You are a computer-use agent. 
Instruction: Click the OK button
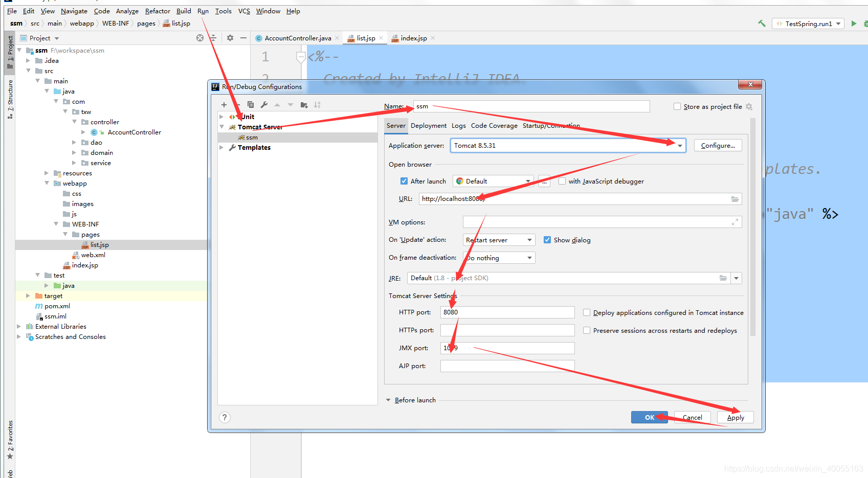(x=649, y=417)
